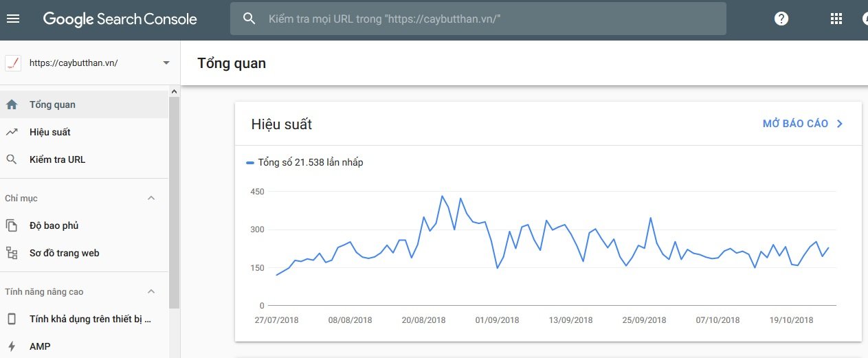Image resolution: width=868 pixels, height=358 pixels.
Task: Select Kiểm tra URL menu item
Action: [58, 159]
